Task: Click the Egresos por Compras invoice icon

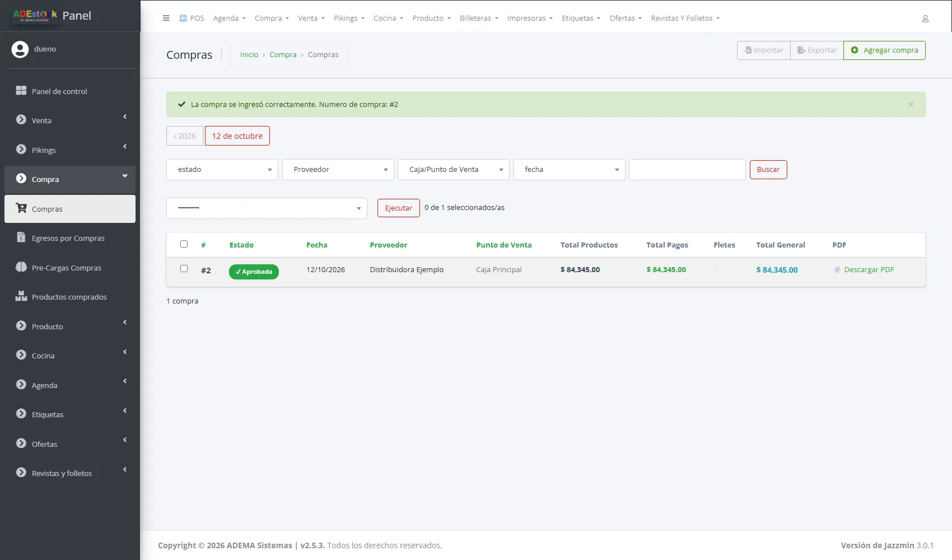Action: tap(21, 237)
